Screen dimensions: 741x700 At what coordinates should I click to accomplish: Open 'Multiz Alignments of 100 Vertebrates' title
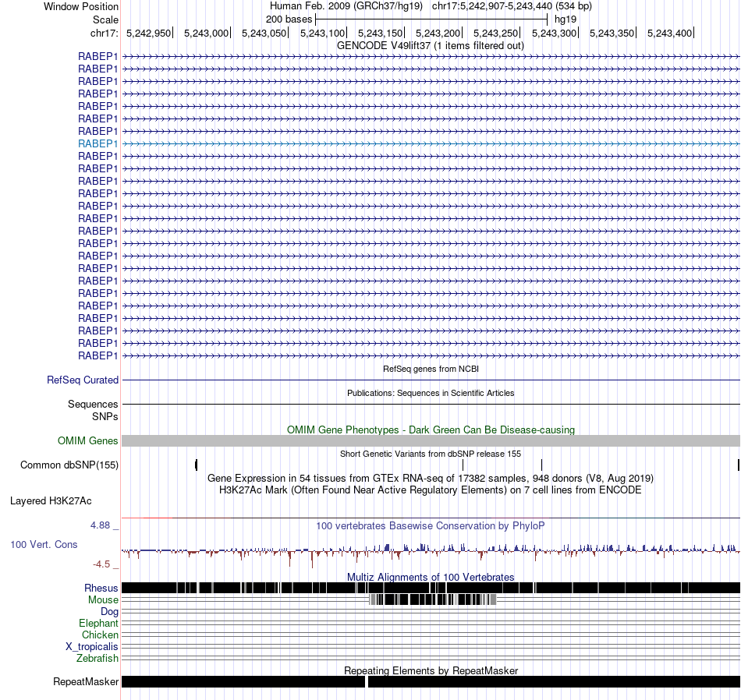431,577
